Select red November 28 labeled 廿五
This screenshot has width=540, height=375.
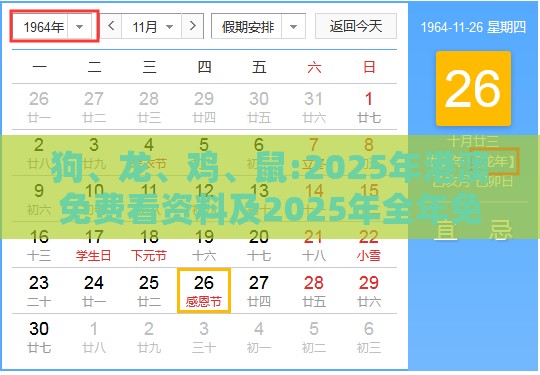pos(314,291)
